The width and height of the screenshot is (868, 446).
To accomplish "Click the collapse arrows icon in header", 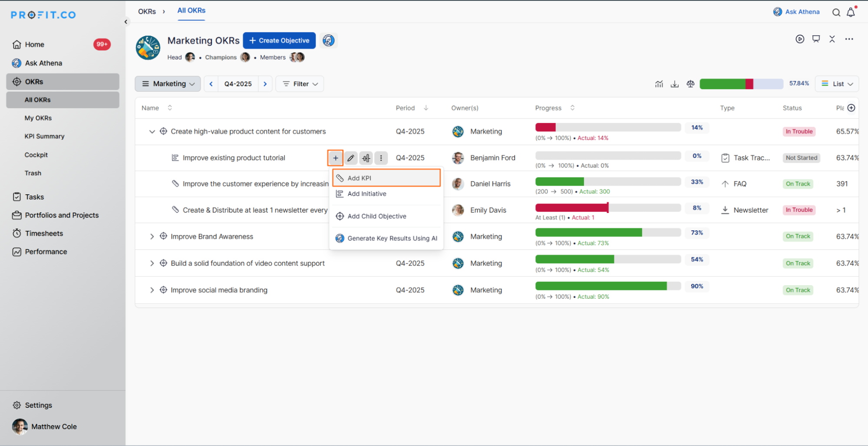I will coord(832,39).
